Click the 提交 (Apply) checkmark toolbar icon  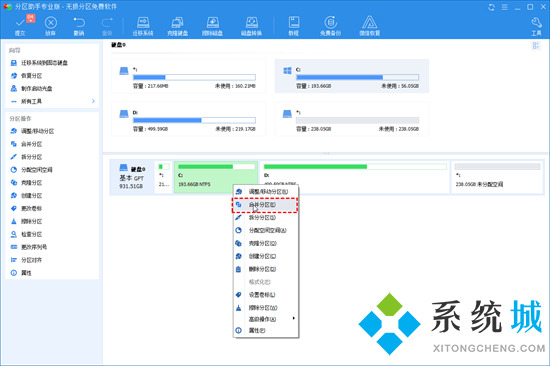click(20, 26)
